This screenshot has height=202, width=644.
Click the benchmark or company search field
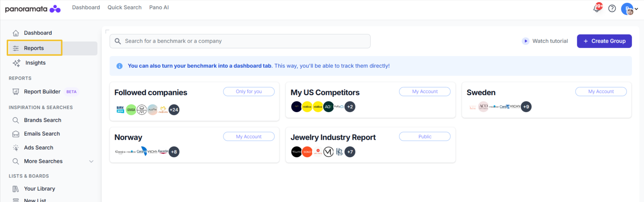point(240,41)
